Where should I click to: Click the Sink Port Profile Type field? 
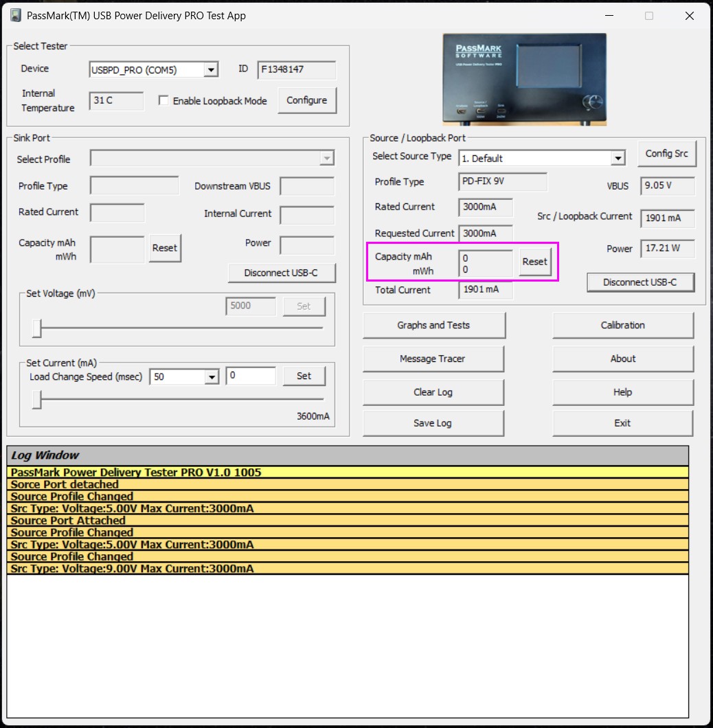coord(134,185)
